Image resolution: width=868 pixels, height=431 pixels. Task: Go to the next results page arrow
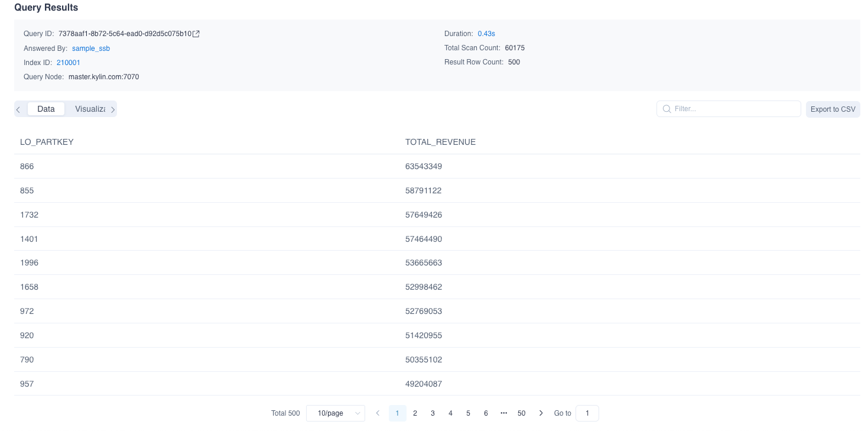point(541,413)
